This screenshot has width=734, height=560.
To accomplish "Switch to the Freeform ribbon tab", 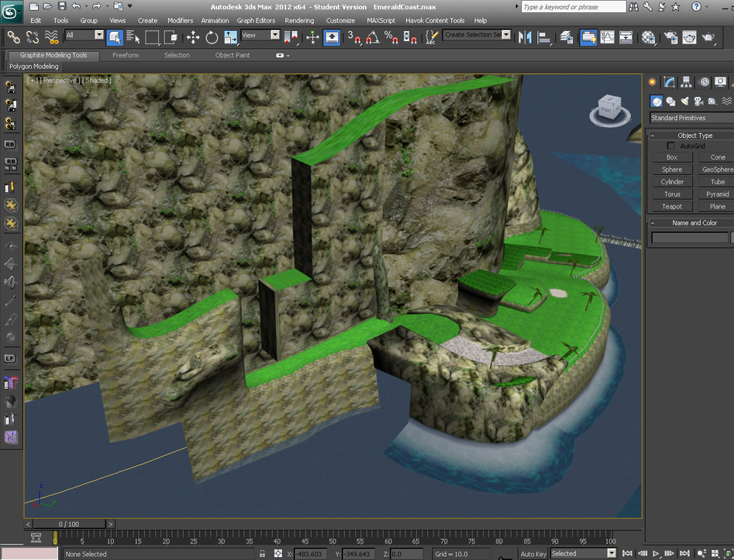I will (126, 55).
